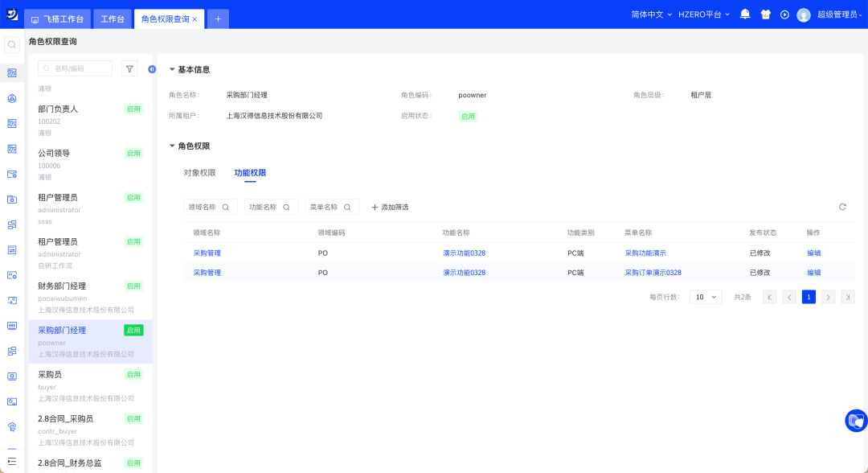Open rows-per-page dropdown showing 10
This screenshot has width=868, height=473.
[706, 297]
